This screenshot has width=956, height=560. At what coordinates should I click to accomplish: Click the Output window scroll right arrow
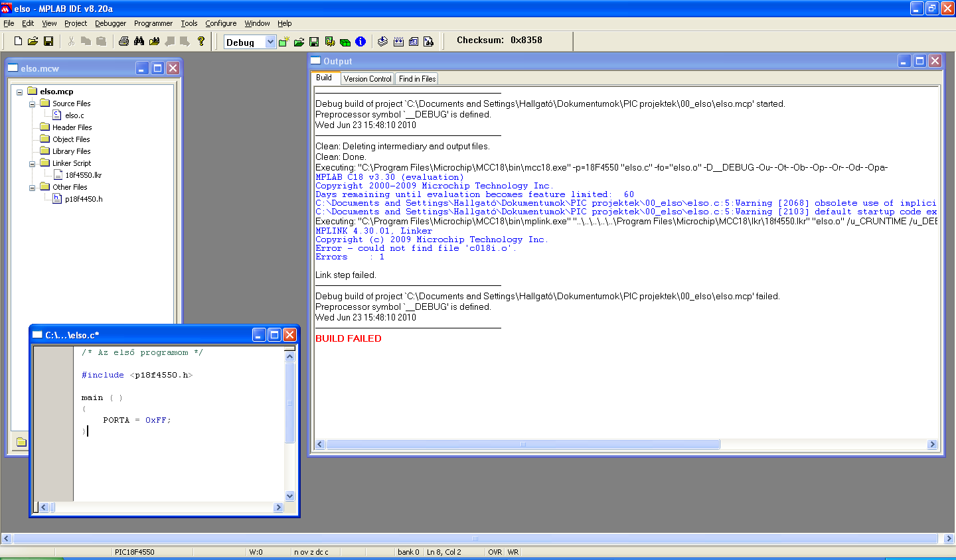[x=932, y=445]
